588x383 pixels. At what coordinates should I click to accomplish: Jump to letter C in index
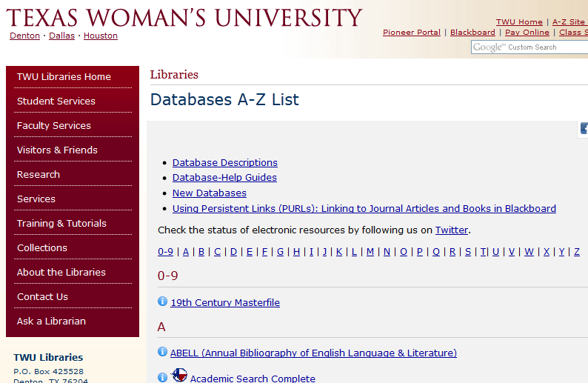pos(217,252)
